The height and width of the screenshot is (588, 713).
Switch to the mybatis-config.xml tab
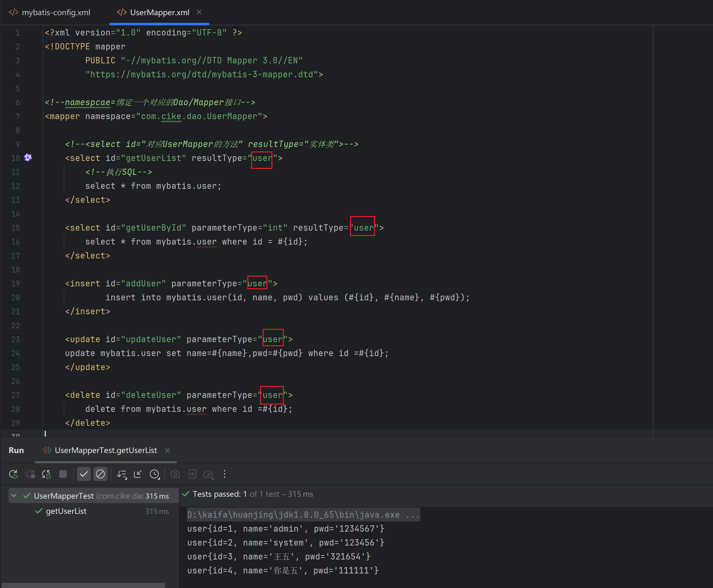click(56, 13)
